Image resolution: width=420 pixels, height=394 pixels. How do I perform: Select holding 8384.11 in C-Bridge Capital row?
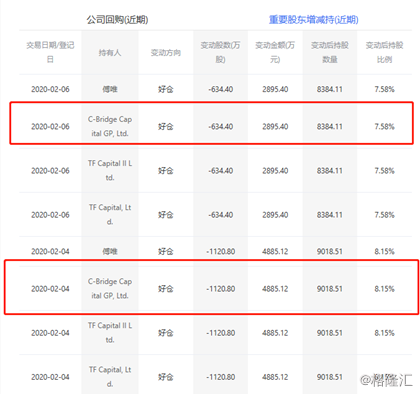pos(330,127)
